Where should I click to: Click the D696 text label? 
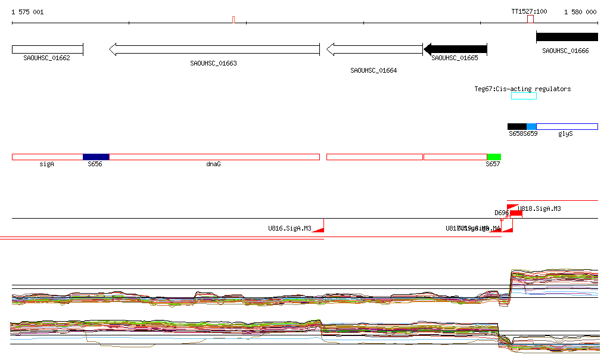(x=502, y=213)
